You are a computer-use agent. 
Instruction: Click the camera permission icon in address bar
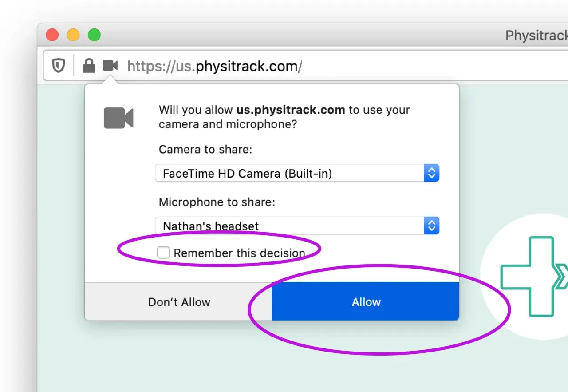pyautogui.click(x=110, y=66)
